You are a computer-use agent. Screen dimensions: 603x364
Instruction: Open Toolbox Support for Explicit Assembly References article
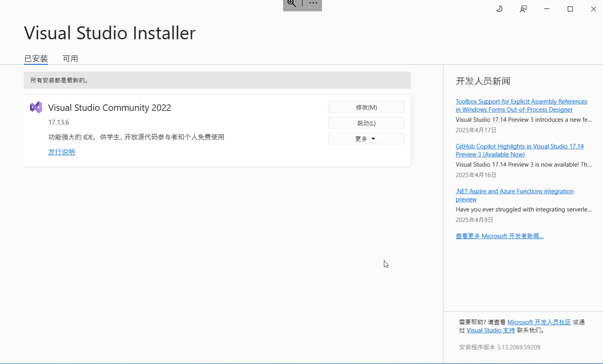tap(521, 106)
